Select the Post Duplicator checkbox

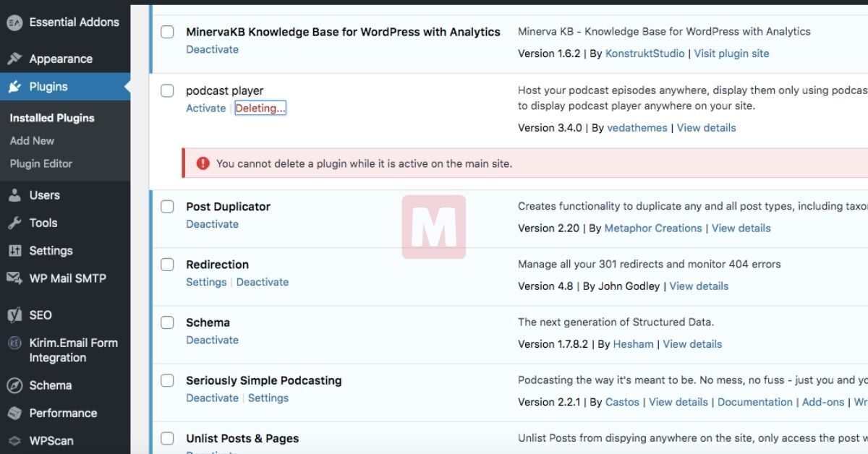pyautogui.click(x=167, y=207)
